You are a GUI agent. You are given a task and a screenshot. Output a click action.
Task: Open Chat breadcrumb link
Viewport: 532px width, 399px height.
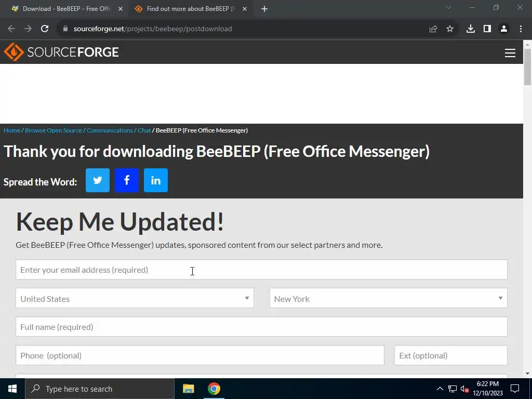point(144,130)
